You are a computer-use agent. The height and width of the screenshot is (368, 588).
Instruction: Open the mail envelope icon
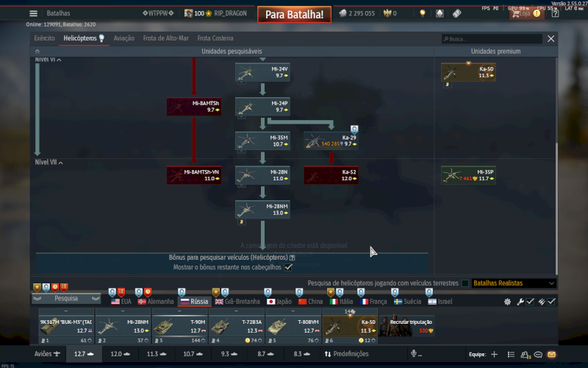pyautogui.click(x=551, y=354)
